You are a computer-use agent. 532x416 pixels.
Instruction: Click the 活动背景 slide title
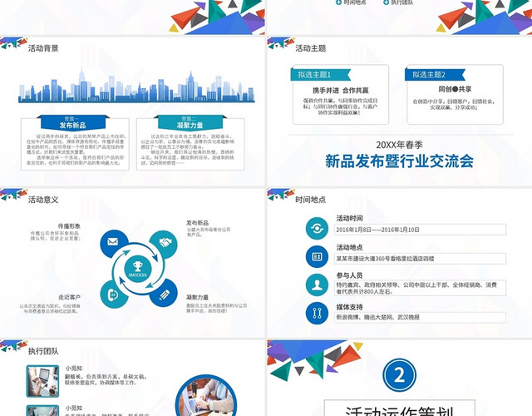43,48
